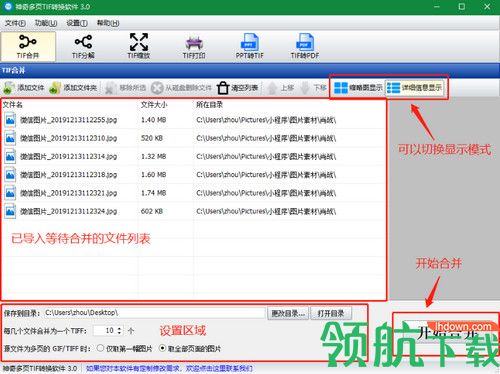Select the TIF合并 (merge) tool
Viewport: 500px width, 374px height.
point(28,47)
